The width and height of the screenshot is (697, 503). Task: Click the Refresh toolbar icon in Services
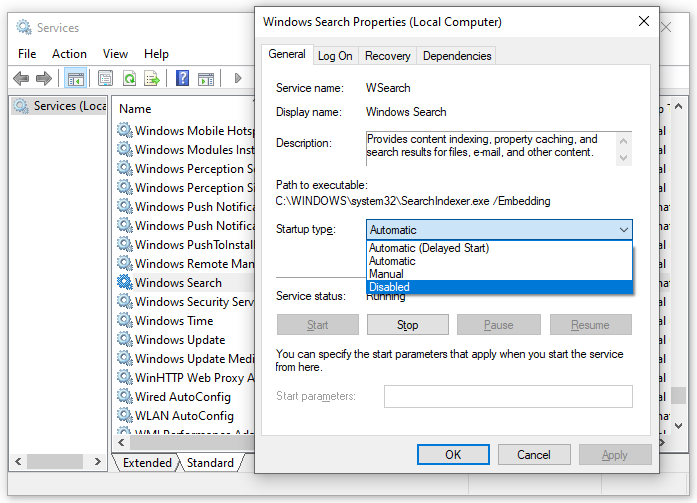tap(129, 79)
